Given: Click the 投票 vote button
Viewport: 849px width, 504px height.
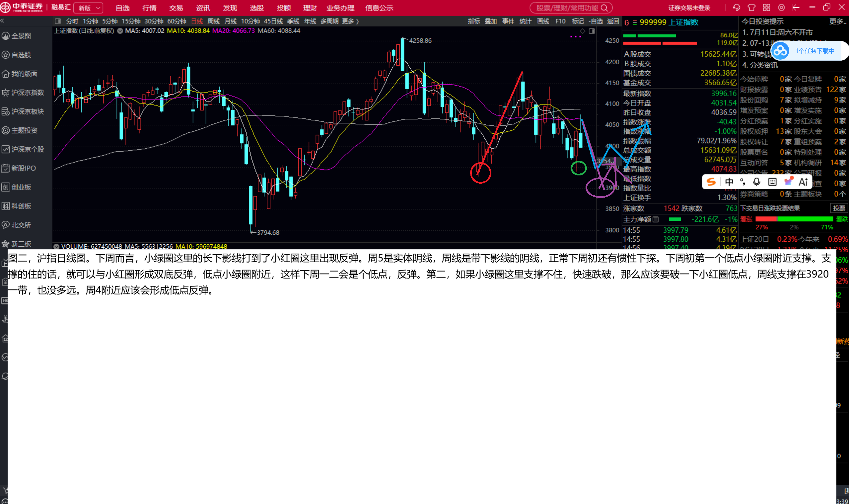Looking at the screenshot, I should point(839,208).
